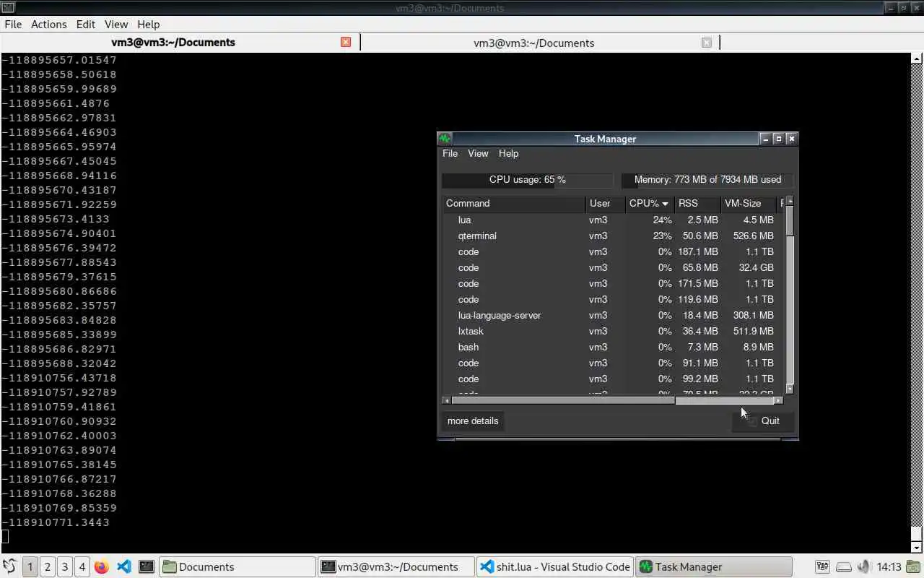Image resolution: width=924 pixels, height=578 pixels.
Task: Sort processes by RSS column
Action: [x=697, y=203]
